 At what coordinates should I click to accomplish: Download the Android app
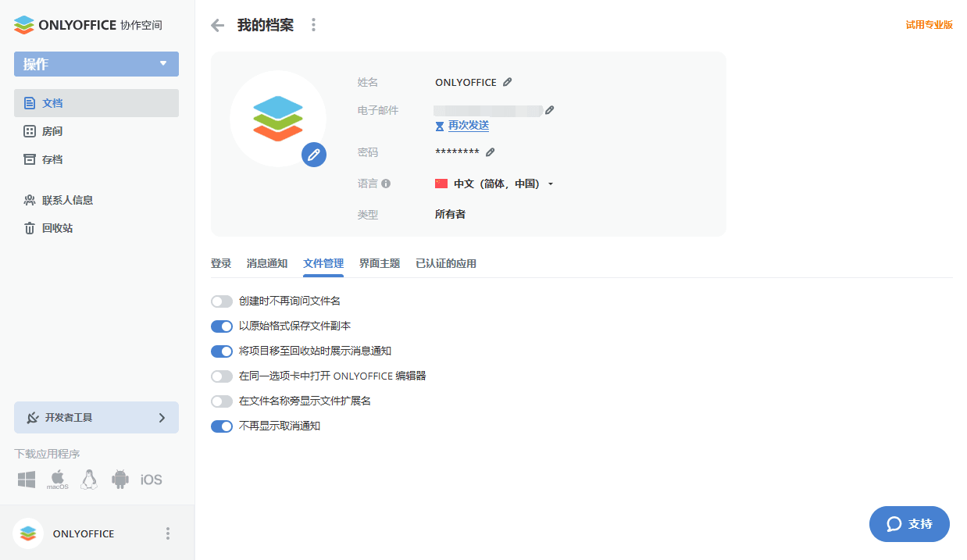coord(120,480)
